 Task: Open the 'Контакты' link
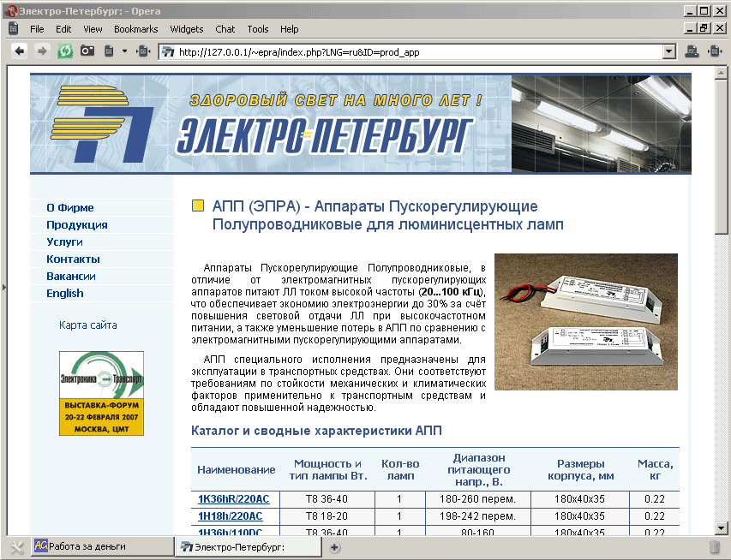[73, 259]
